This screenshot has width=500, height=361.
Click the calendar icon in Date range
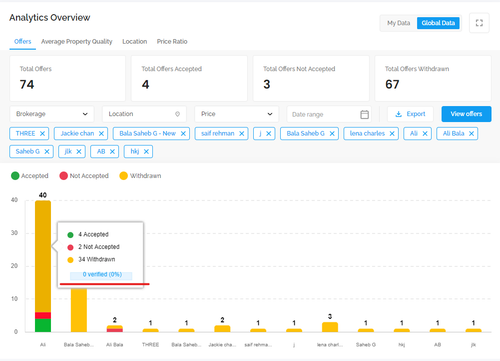364,114
